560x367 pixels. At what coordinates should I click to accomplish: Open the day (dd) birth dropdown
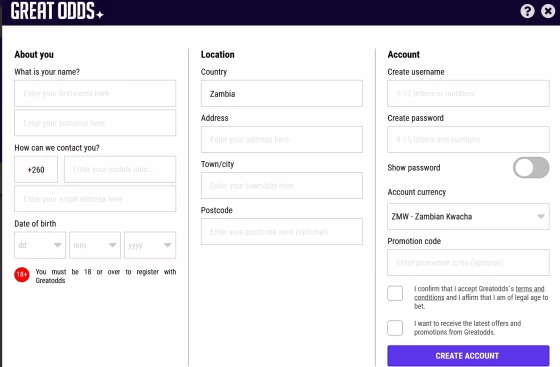[x=40, y=245]
